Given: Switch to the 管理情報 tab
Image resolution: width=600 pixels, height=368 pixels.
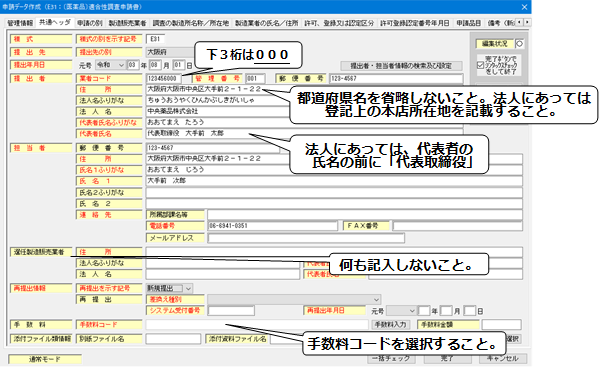Looking at the screenshot, I should (x=20, y=23).
